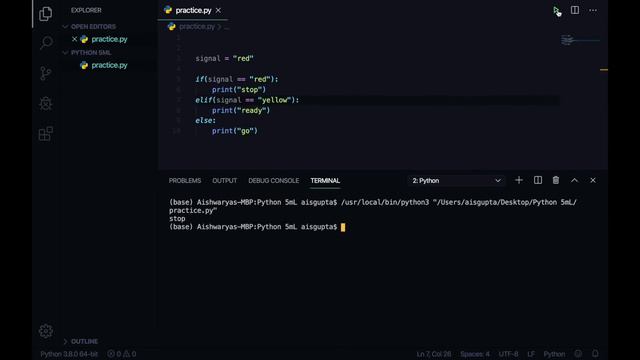This screenshot has height=360, width=640.
Task: Click the line print("ready")
Action: tap(241, 110)
